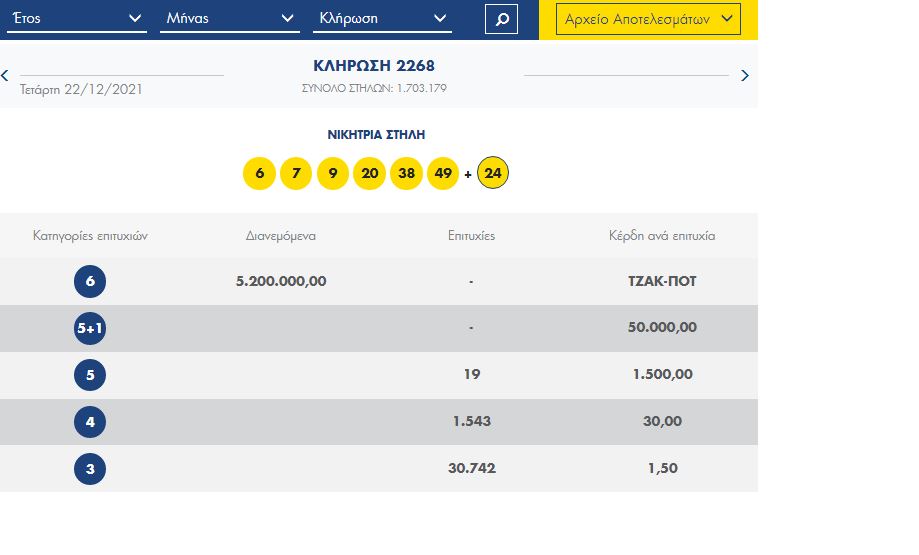Click winning number ball 6

[x=259, y=174]
